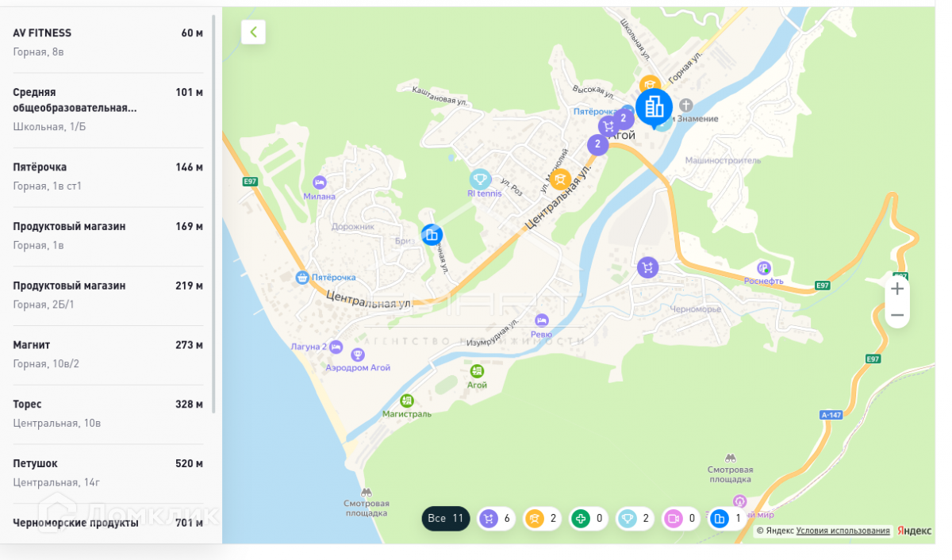Click the Лагуна 2 hotel icon

click(x=336, y=347)
